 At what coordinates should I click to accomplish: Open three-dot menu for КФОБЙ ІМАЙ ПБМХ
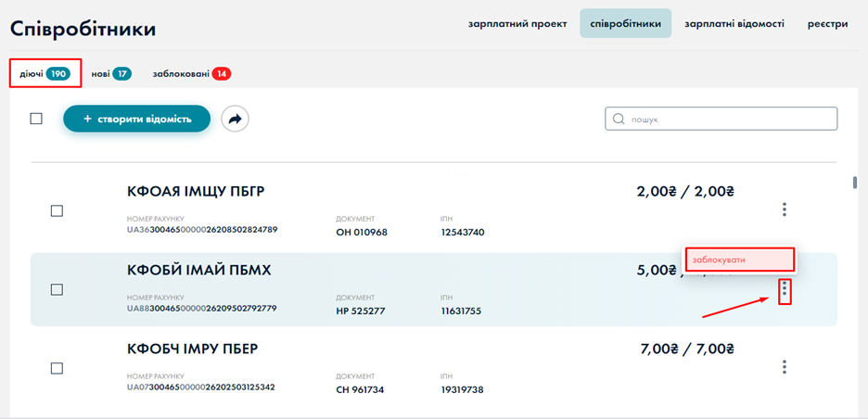[x=785, y=290]
